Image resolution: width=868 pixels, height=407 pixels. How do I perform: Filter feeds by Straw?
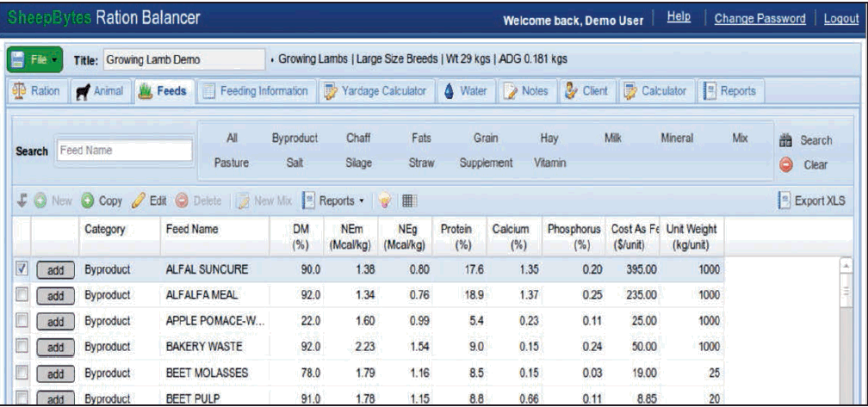(x=421, y=163)
